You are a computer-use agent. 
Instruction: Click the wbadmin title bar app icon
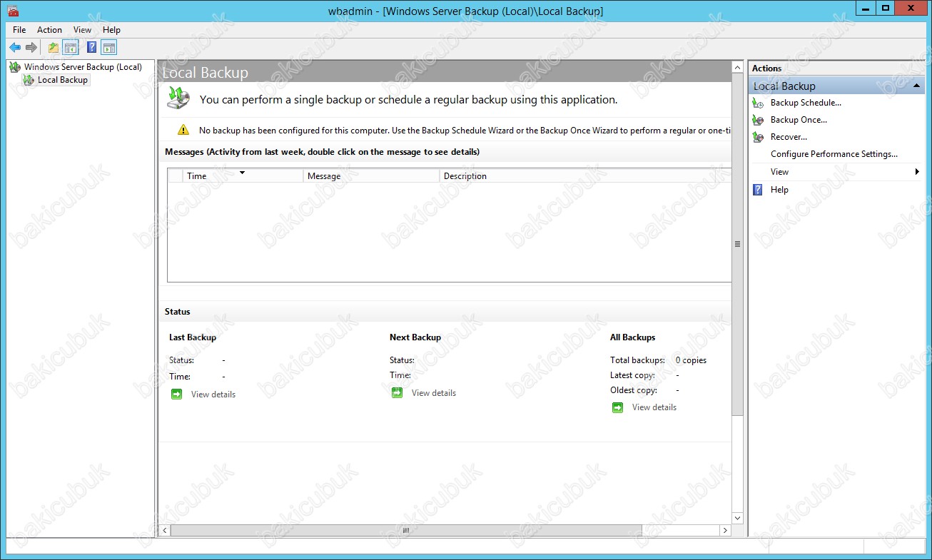[x=13, y=10]
